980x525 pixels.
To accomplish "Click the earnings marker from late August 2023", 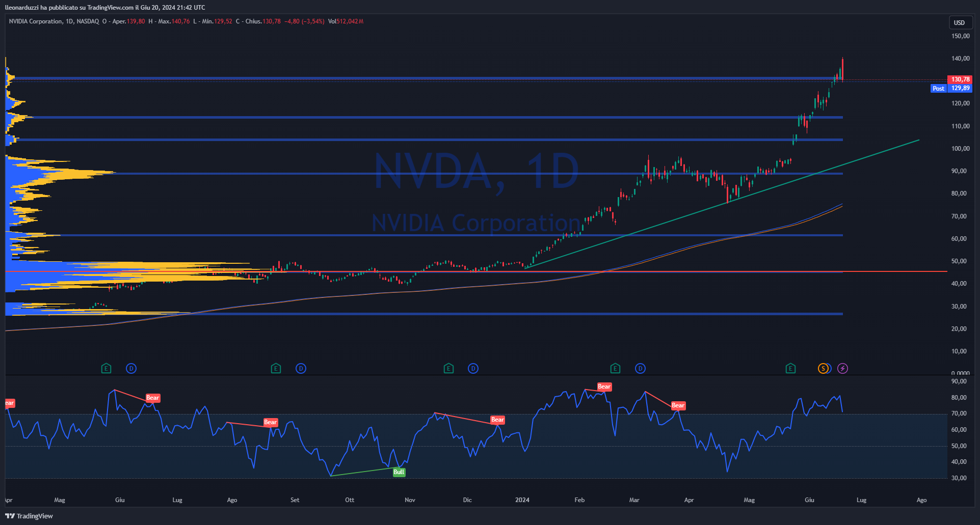I will coord(276,368).
